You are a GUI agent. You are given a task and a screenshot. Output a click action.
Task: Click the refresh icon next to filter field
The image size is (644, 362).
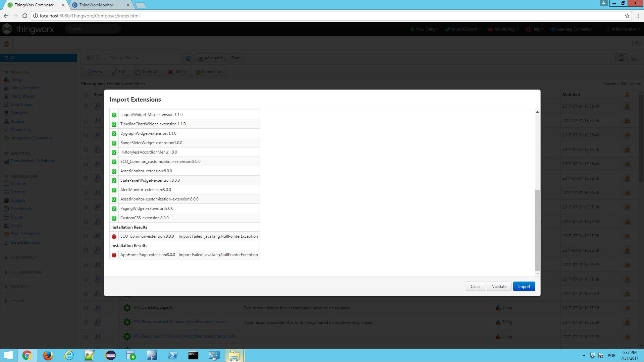point(189,58)
